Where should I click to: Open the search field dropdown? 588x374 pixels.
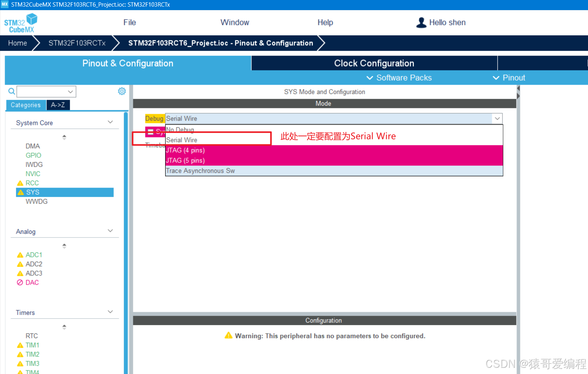pyautogui.click(x=70, y=92)
